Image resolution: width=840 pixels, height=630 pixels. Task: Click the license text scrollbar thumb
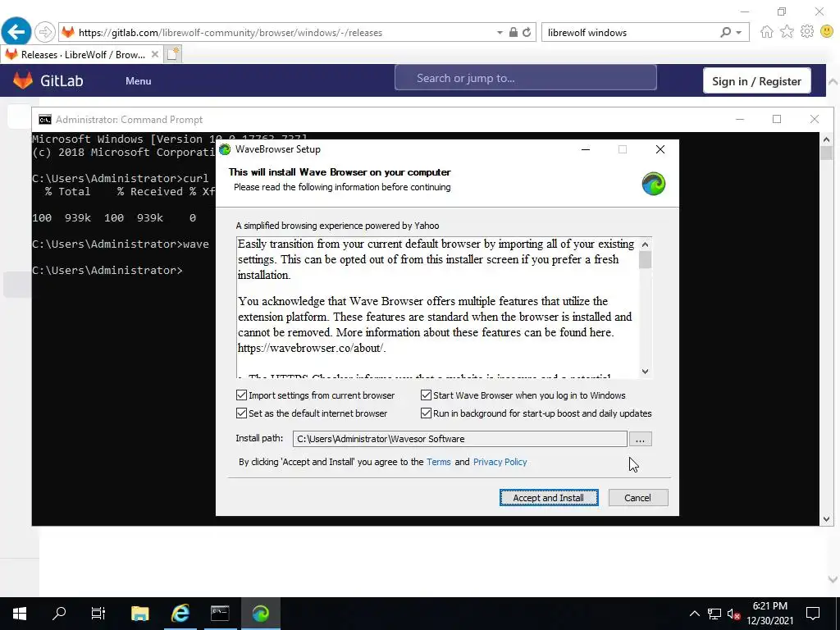pyautogui.click(x=645, y=260)
